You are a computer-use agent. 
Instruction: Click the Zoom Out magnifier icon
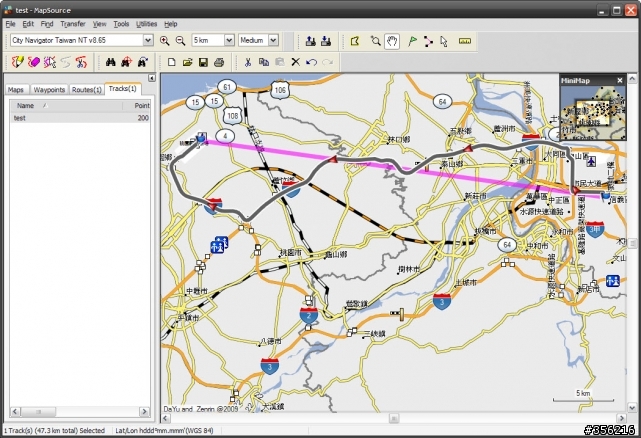(x=180, y=40)
